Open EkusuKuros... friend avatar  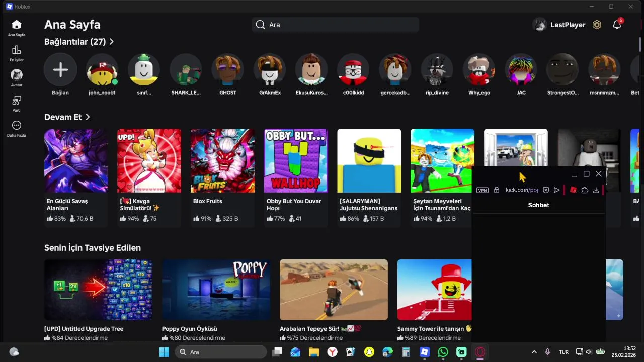pyautogui.click(x=311, y=70)
